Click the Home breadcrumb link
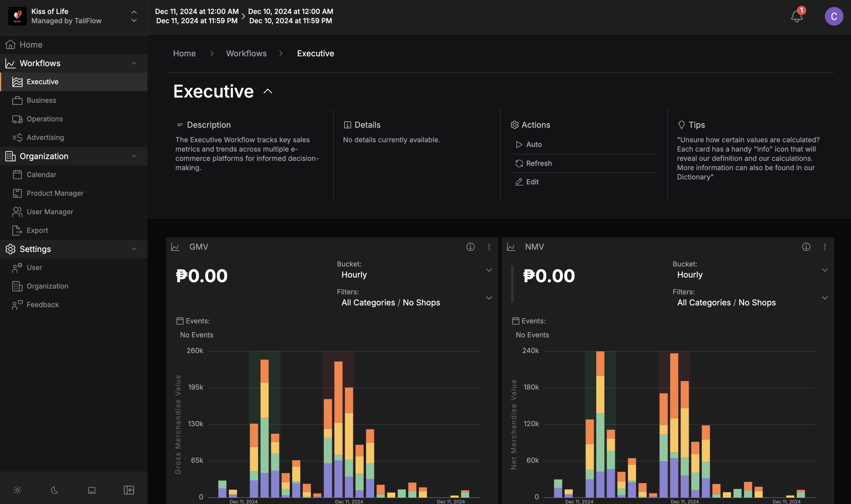Screen dimensions: 851x504 click(x=184, y=53)
